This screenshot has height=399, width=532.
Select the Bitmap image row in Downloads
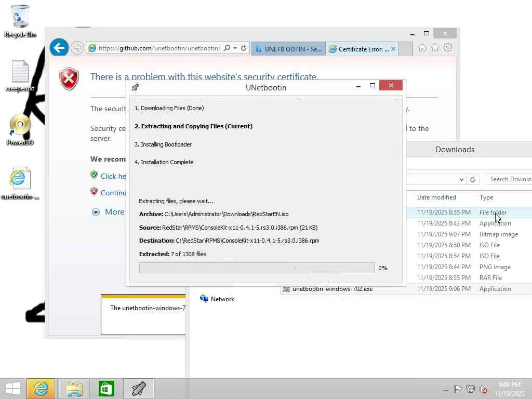click(469, 234)
